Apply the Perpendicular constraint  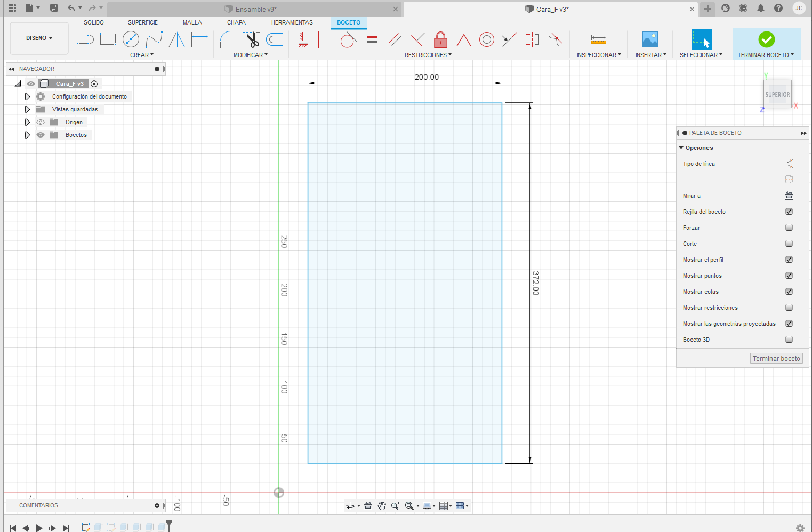tap(418, 39)
